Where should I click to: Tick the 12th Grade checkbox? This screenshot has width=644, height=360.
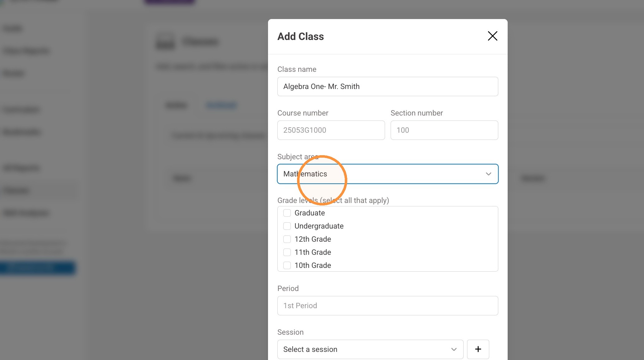[287, 239]
